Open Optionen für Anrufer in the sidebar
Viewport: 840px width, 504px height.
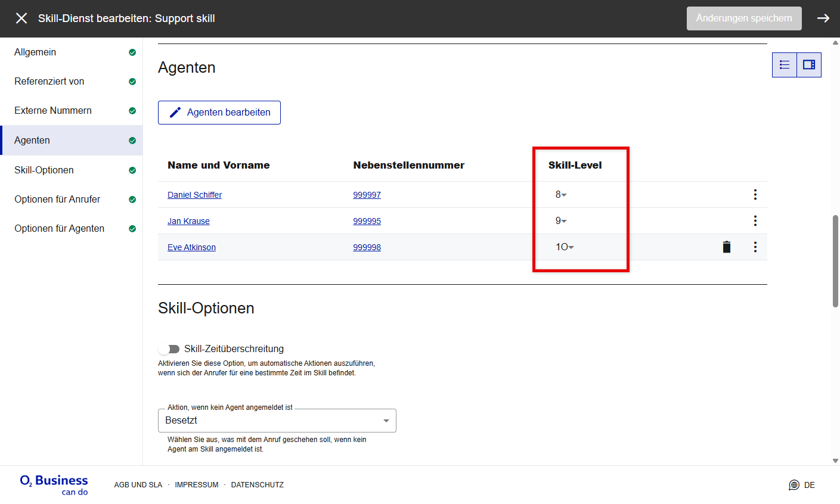[57, 200]
